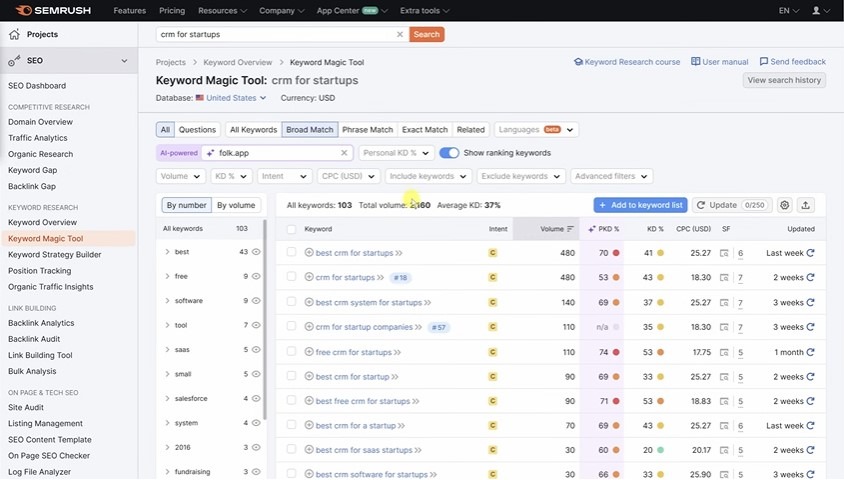The width and height of the screenshot is (844, 480).
Task: Click the Send feedback link
Action: (x=792, y=62)
